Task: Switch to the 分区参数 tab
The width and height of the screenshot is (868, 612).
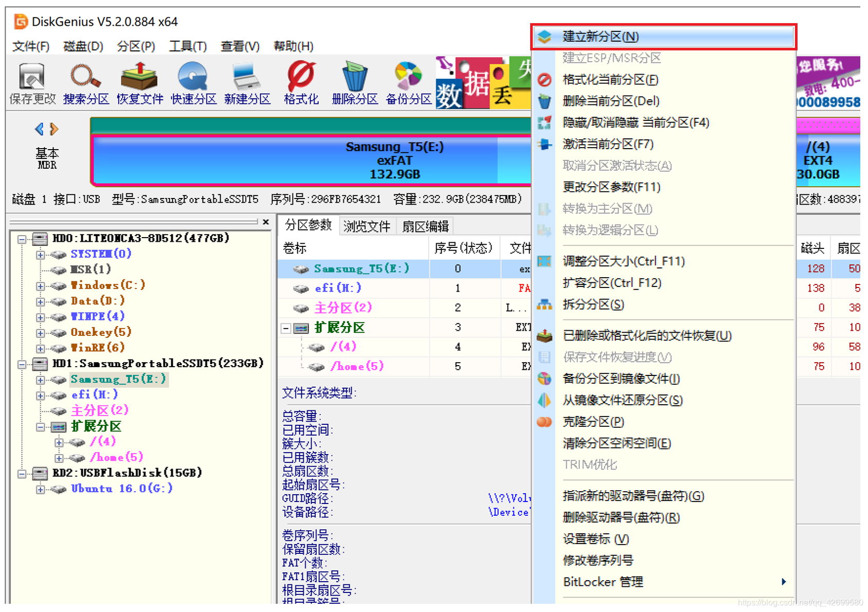Action: (309, 225)
